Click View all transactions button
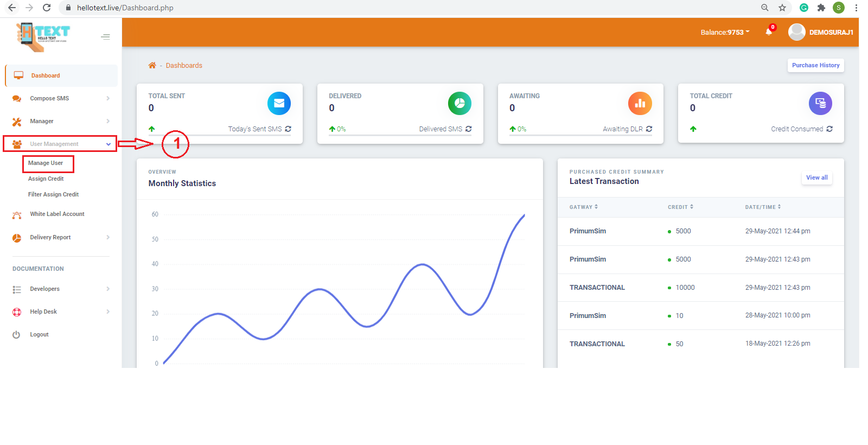The width and height of the screenshot is (868, 445). [816, 177]
